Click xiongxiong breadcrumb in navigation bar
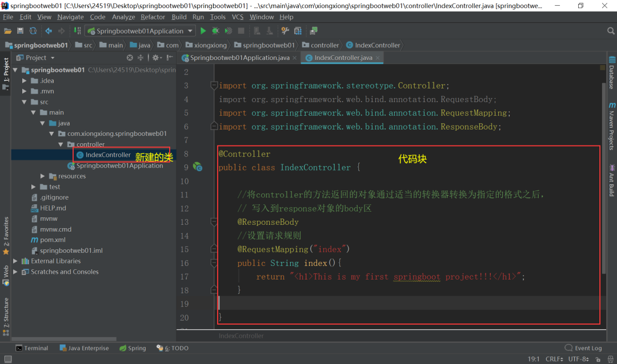 [x=206, y=45]
